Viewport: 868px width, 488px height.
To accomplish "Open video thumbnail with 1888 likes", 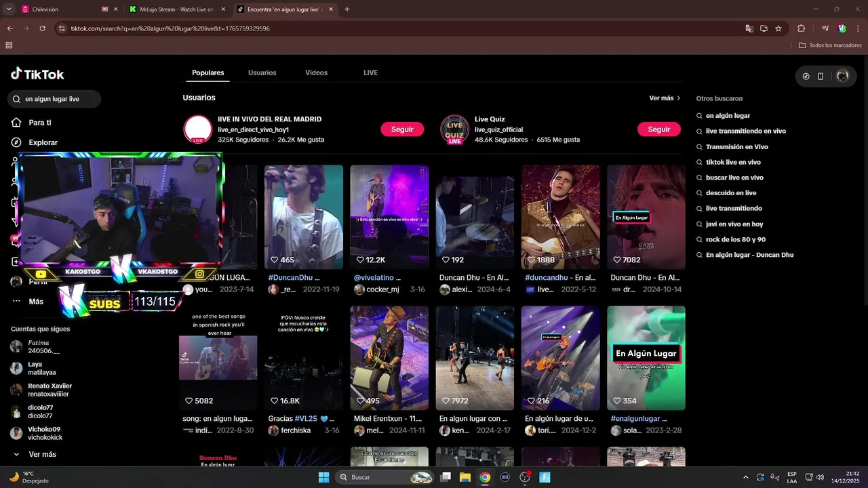I will click(x=560, y=217).
